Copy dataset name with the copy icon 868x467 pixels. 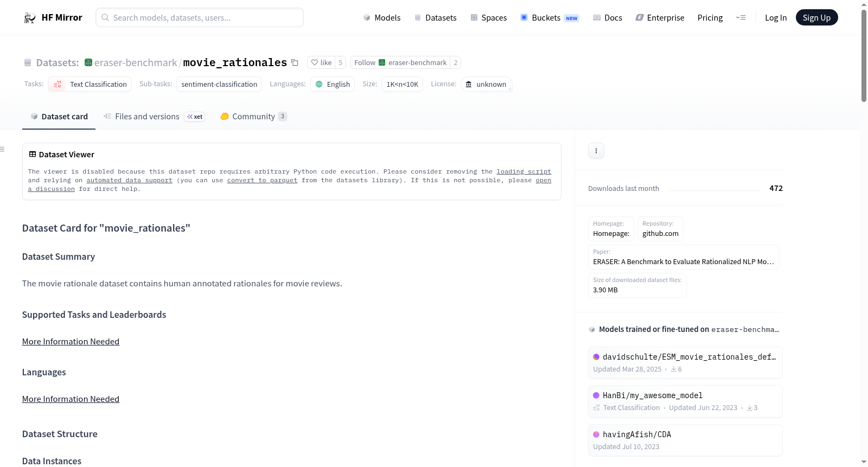click(295, 62)
